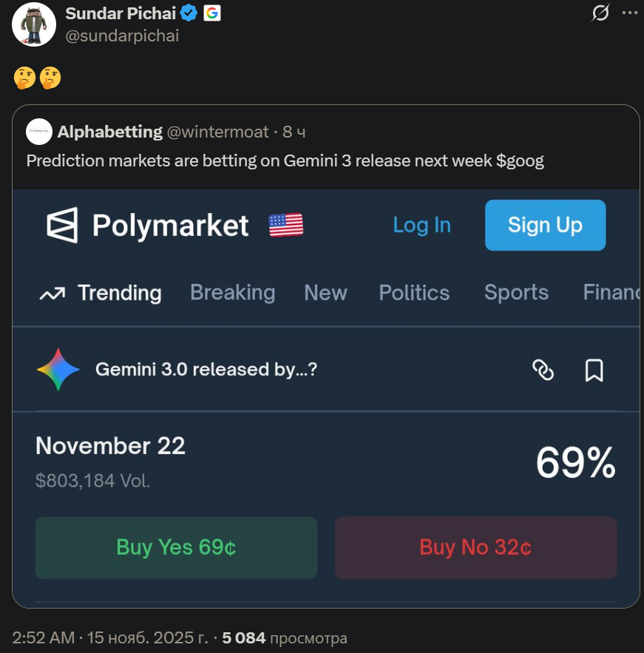This screenshot has width=644, height=653.
Task: Click the Gemini sparkle icon
Action: 58,369
